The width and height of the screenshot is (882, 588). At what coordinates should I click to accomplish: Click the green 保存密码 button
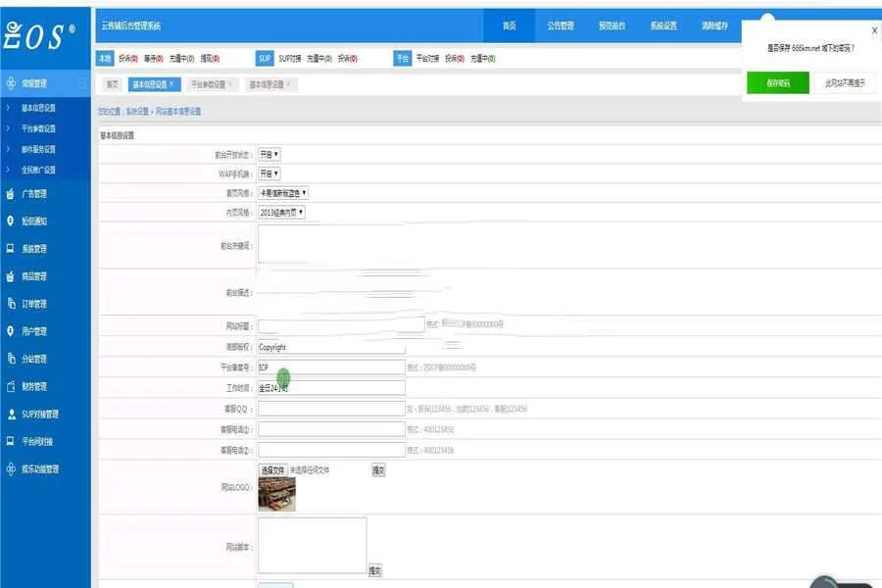pyautogui.click(x=778, y=83)
